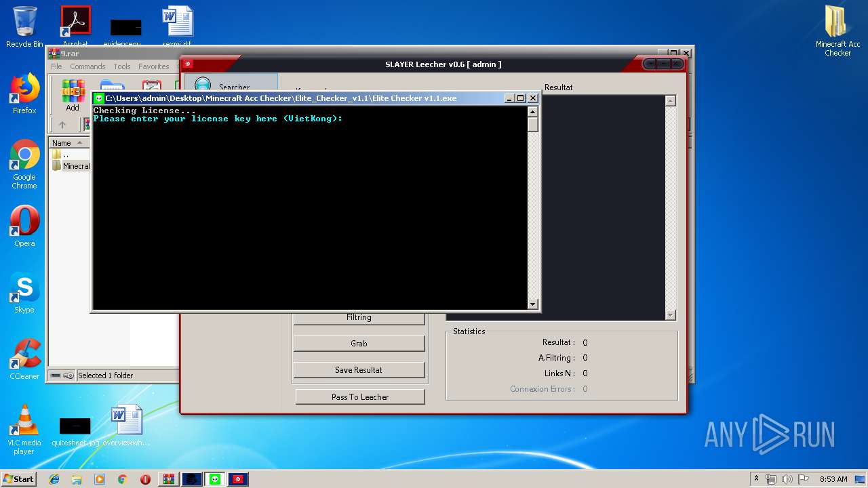Open WinRAR Commands menu
The width and height of the screenshot is (868, 488).
click(87, 66)
